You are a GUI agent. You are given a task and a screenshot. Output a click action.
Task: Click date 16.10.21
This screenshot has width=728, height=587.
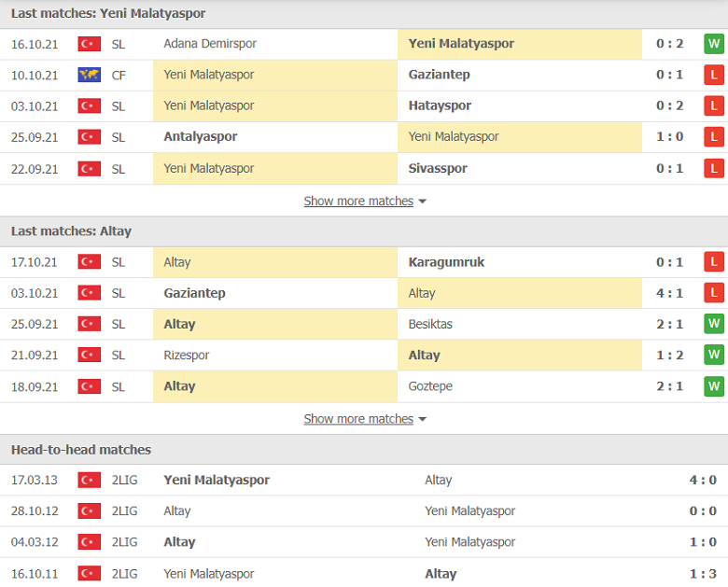(x=35, y=45)
